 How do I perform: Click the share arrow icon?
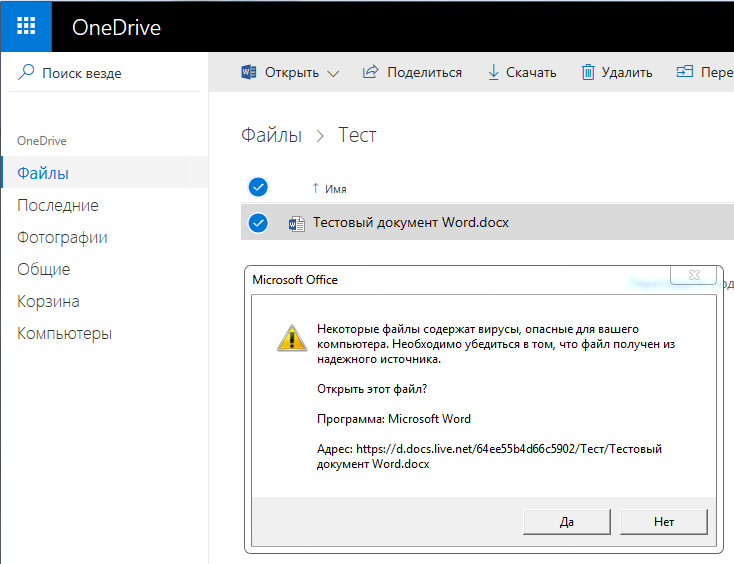tap(370, 72)
